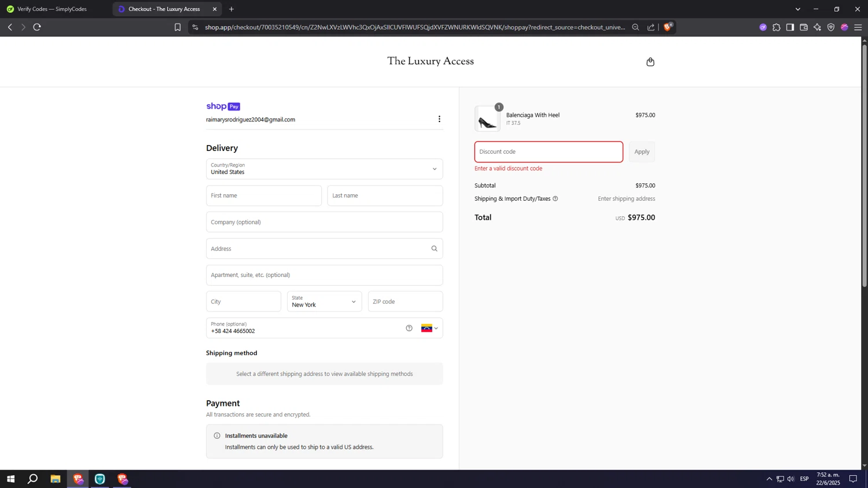Viewport: 868px width, 488px height.
Task: Click the Brave browser taskbar icon
Action: tap(78, 479)
